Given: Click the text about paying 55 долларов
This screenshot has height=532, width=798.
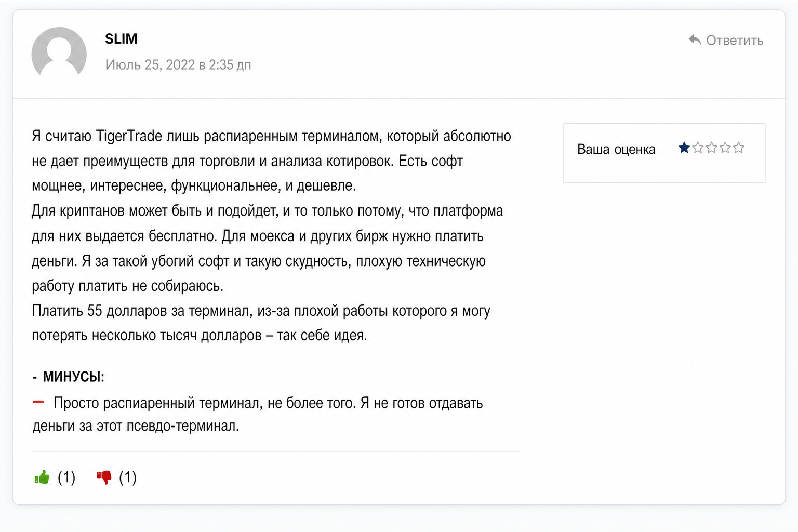Looking at the screenshot, I should tap(261, 323).
